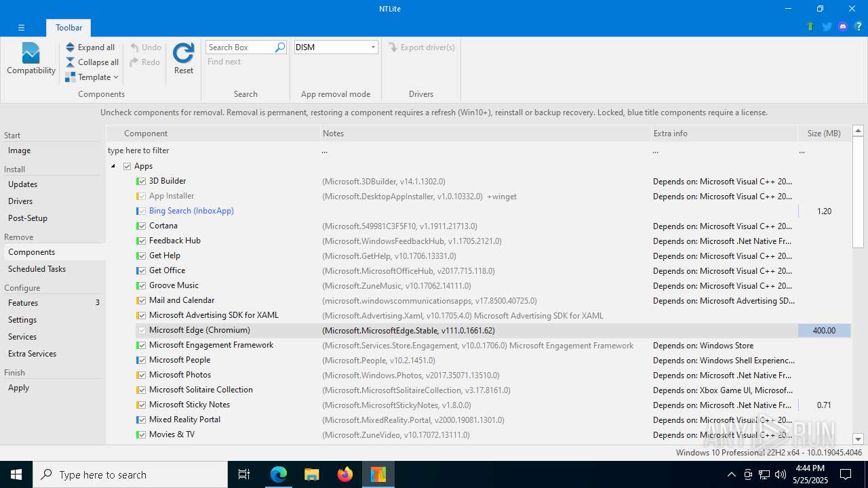
Task: Select the Toolbar tab
Action: [69, 28]
